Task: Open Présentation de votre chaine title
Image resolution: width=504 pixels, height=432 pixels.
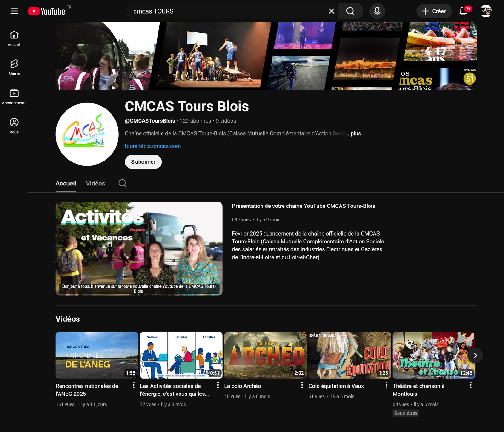Action: click(303, 206)
